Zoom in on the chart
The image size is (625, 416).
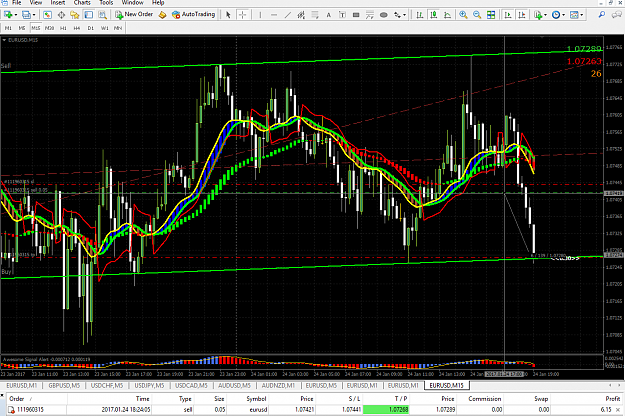463,15
